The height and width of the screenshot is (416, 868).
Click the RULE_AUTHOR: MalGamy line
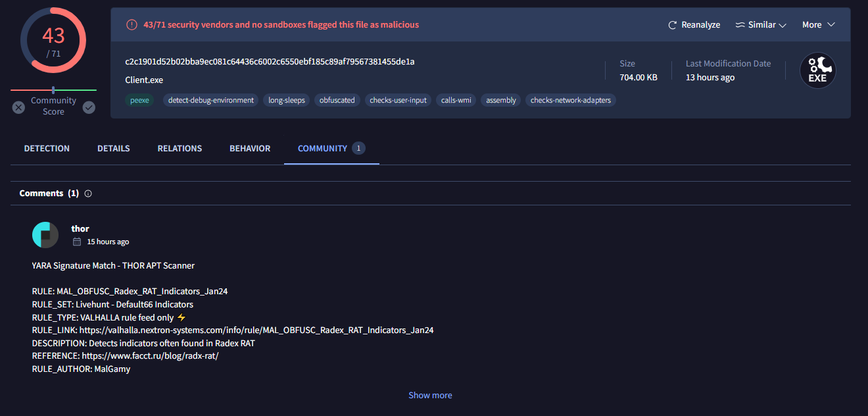point(81,369)
